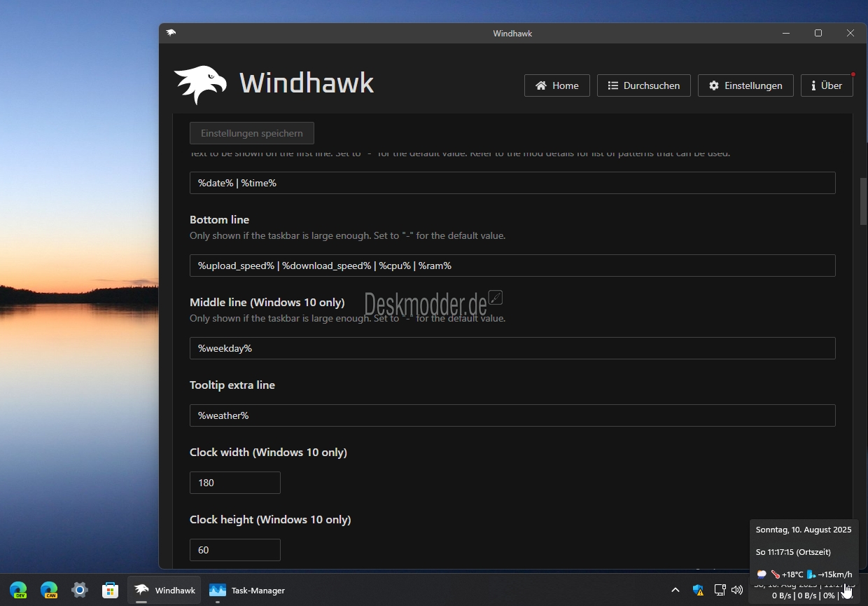Click the Middle line %weekday% field

(512, 348)
